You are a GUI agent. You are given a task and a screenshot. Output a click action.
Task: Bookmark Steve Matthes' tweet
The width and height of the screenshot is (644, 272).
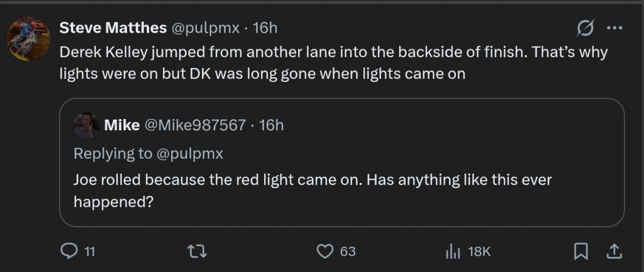coord(580,251)
